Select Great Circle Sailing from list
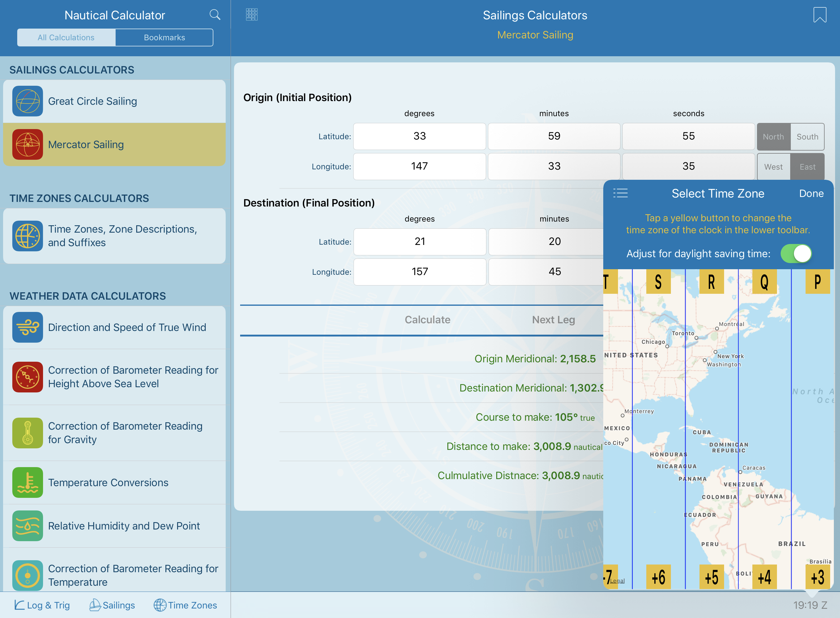The image size is (840, 618). (x=114, y=101)
